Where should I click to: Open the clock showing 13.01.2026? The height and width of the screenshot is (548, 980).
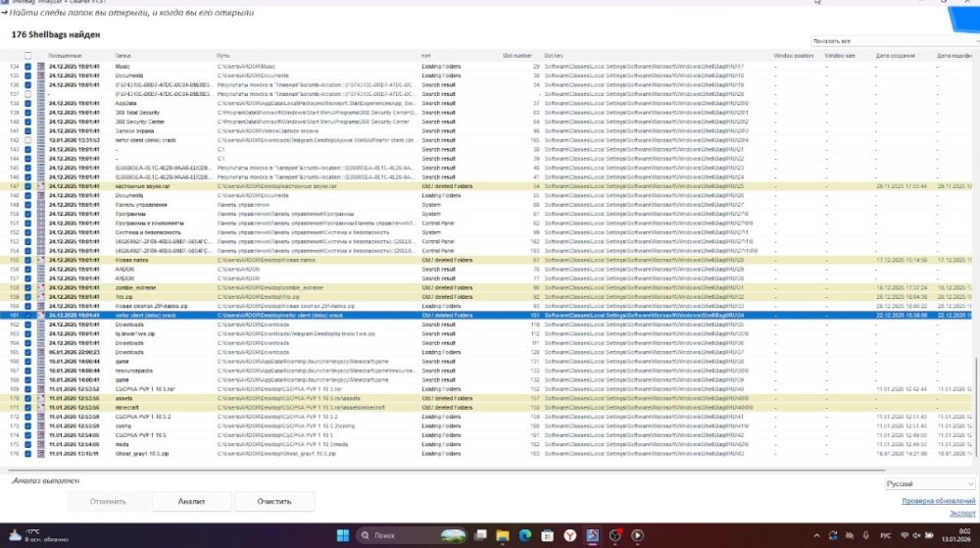[x=956, y=535]
